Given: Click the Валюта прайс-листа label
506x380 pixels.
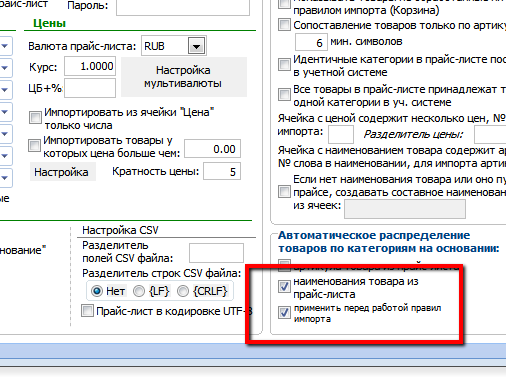Looking at the screenshot, I should (x=82, y=46).
